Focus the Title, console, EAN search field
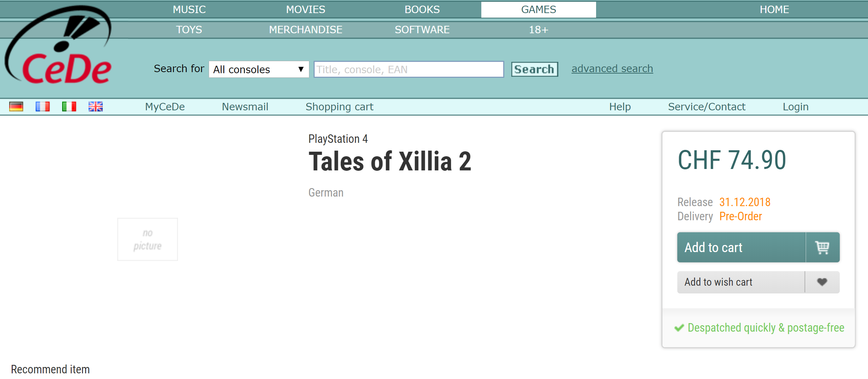868x379 pixels. pos(409,69)
